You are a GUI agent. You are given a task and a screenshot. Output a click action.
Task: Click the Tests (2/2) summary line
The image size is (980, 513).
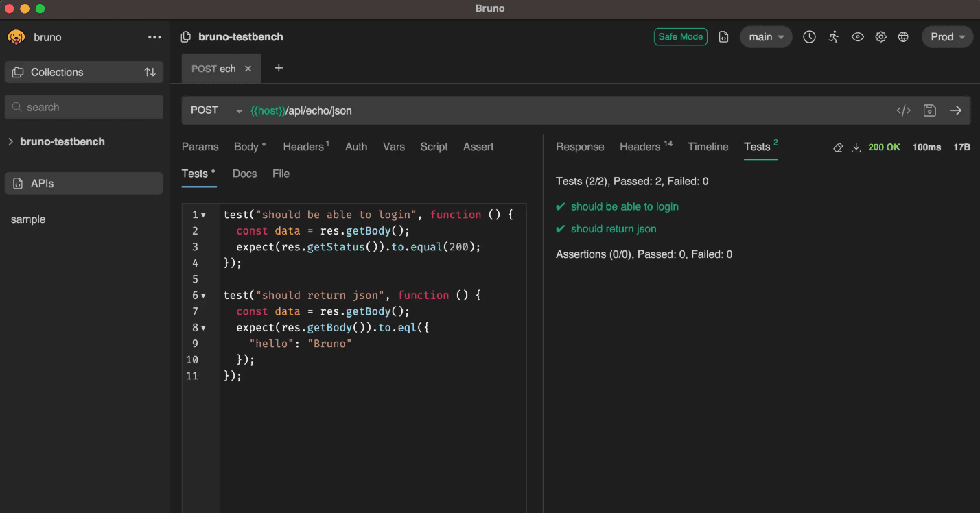click(x=632, y=182)
